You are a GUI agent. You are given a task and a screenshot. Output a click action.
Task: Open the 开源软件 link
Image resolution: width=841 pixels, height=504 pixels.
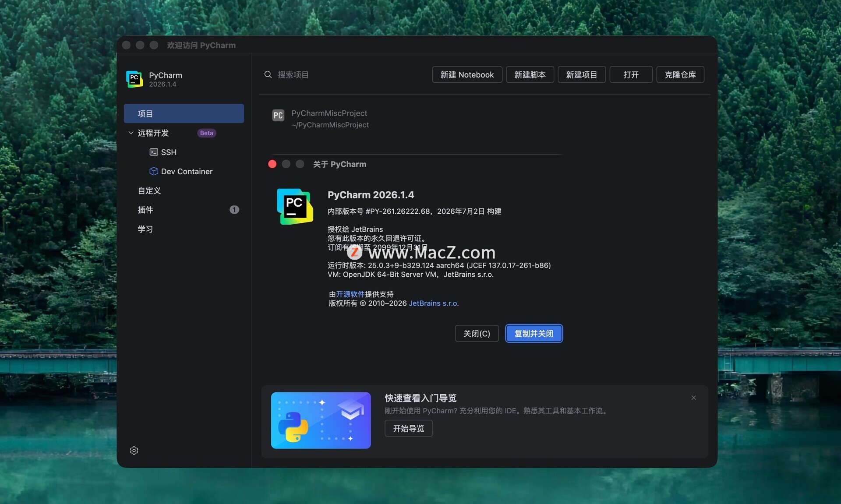pos(350,294)
